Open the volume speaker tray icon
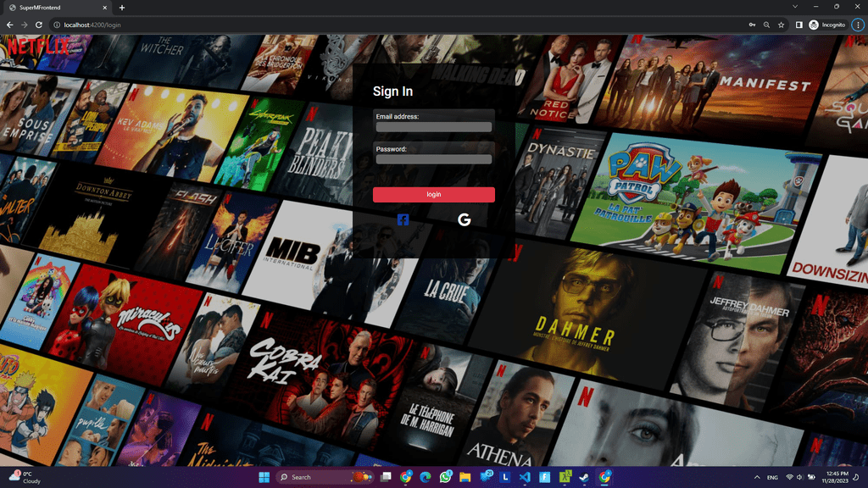 (x=800, y=477)
